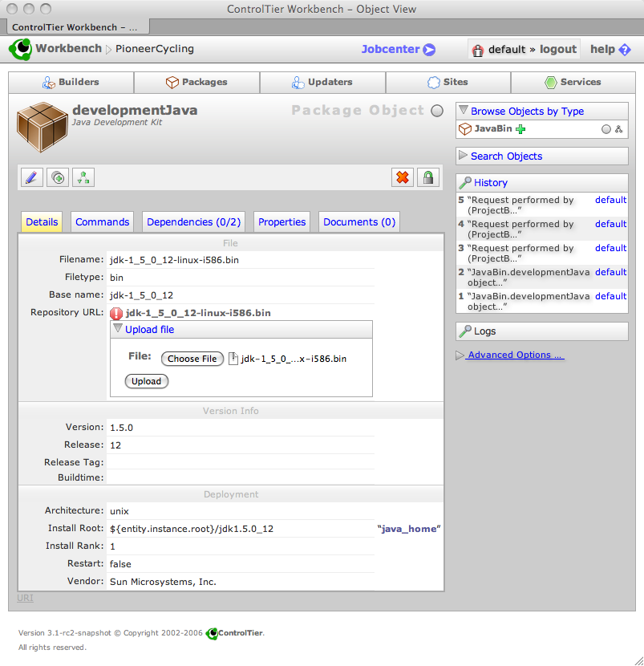Image resolution: width=644 pixels, height=666 pixels.
Task: Click the Jobcenter blue arrow icon
Action: click(x=429, y=50)
